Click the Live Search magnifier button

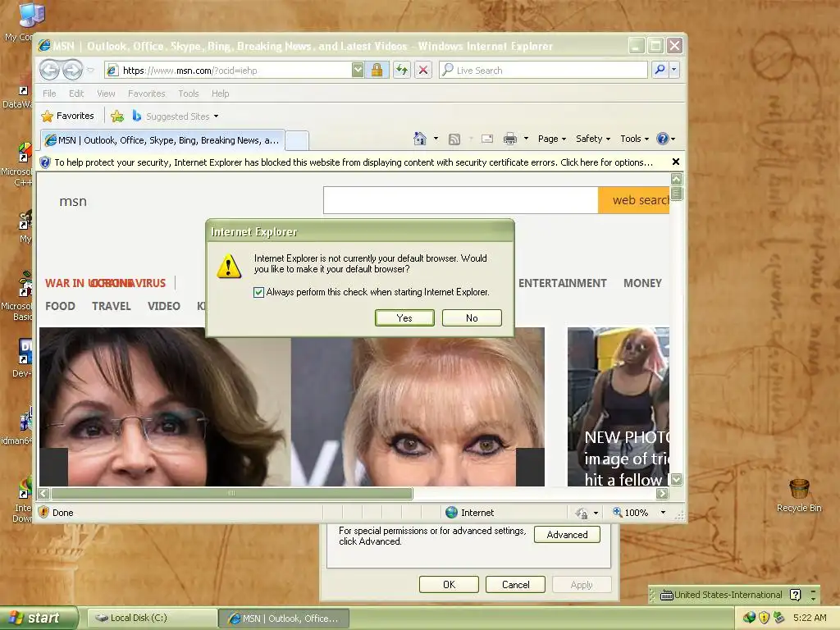(x=660, y=71)
